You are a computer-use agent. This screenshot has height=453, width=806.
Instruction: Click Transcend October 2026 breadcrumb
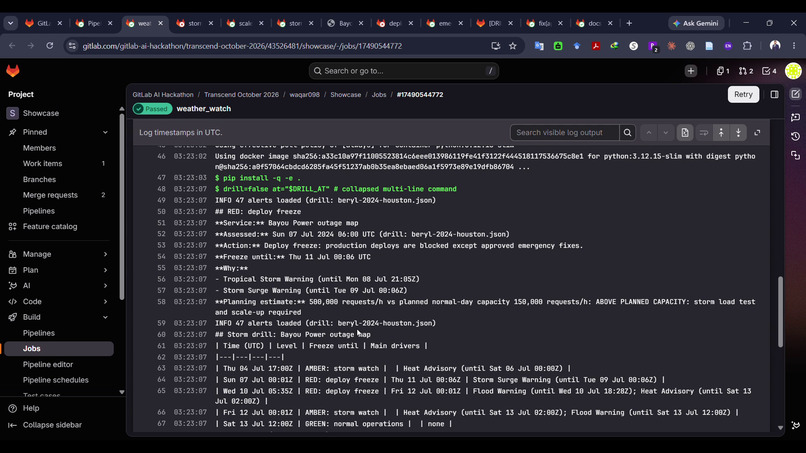(x=241, y=95)
